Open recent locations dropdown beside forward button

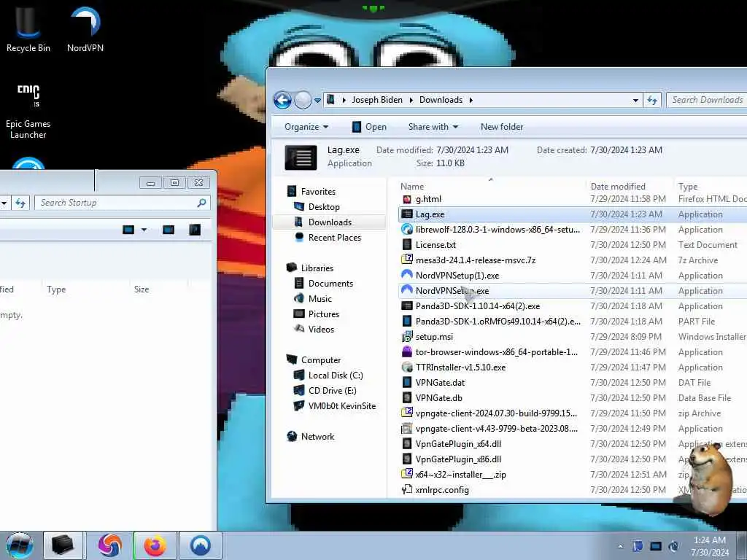point(317,101)
